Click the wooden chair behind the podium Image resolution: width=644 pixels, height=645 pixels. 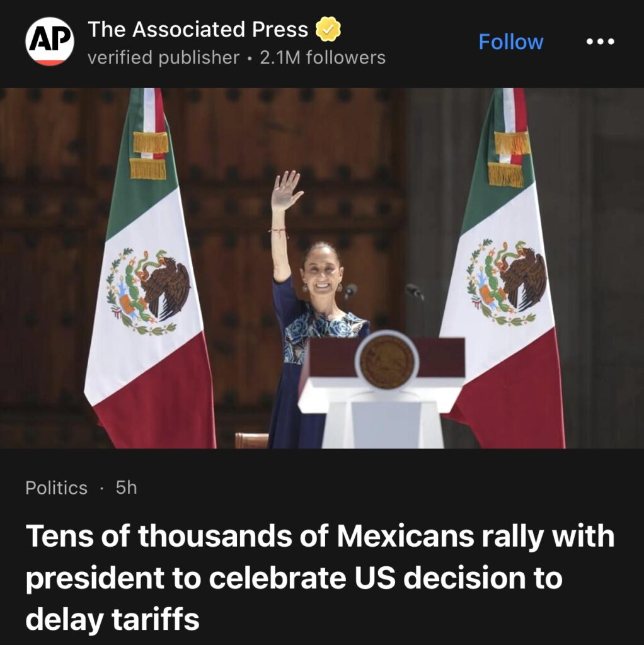click(x=252, y=440)
